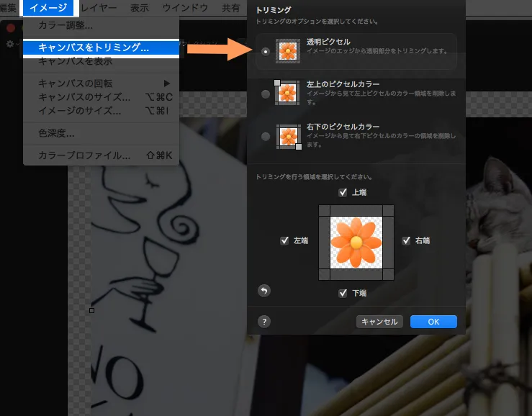Image resolution: width=532 pixels, height=416 pixels.
Task: Open the 共有 menu
Action: tap(230, 8)
